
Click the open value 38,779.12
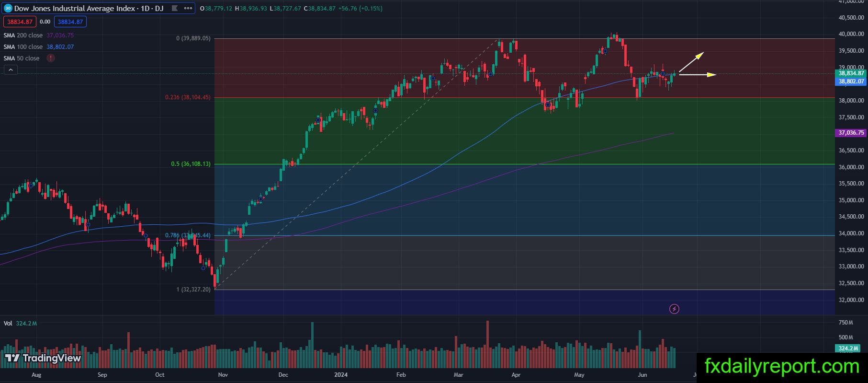tap(217, 8)
